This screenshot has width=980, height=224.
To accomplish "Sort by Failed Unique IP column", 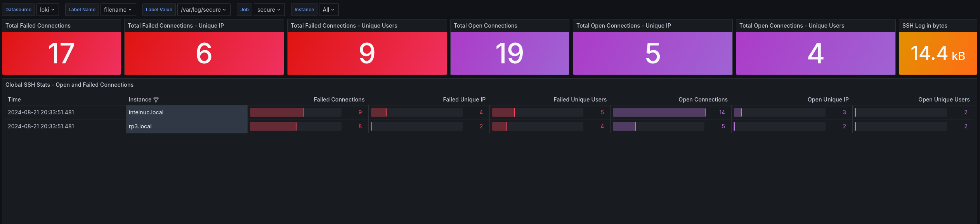I will coord(464,100).
